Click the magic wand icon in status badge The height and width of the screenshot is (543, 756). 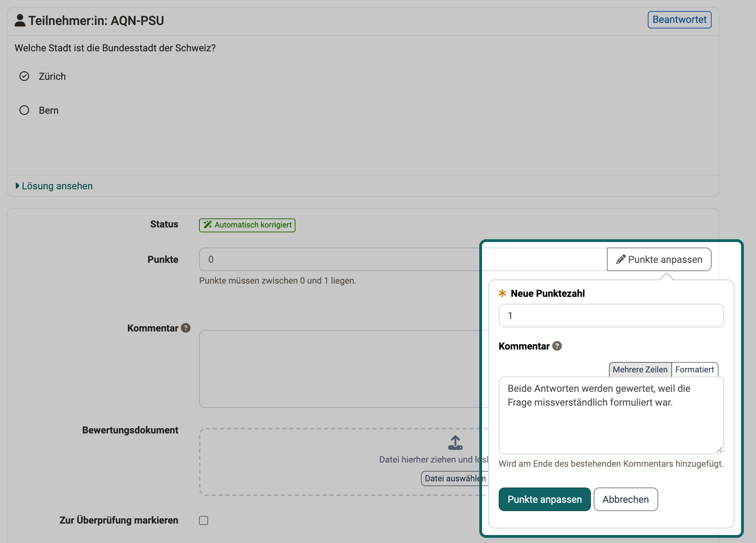coord(208,225)
